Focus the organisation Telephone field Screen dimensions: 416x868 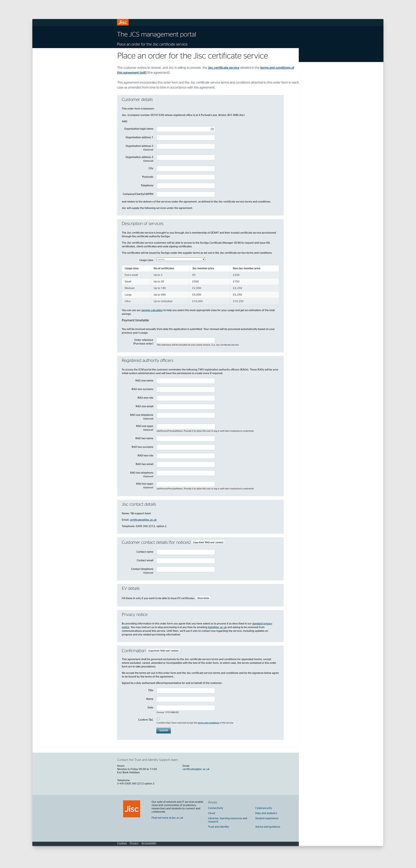coord(186,186)
